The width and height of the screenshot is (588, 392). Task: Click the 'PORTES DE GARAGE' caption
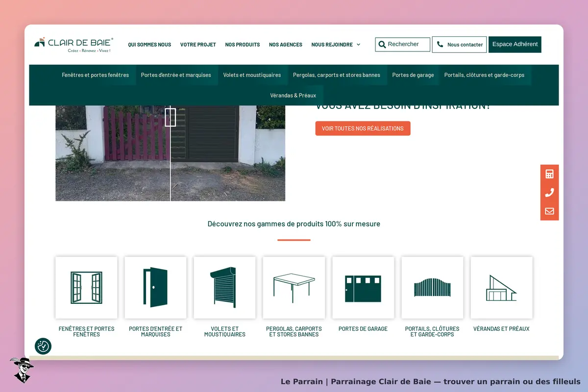[x=363, y=329]
